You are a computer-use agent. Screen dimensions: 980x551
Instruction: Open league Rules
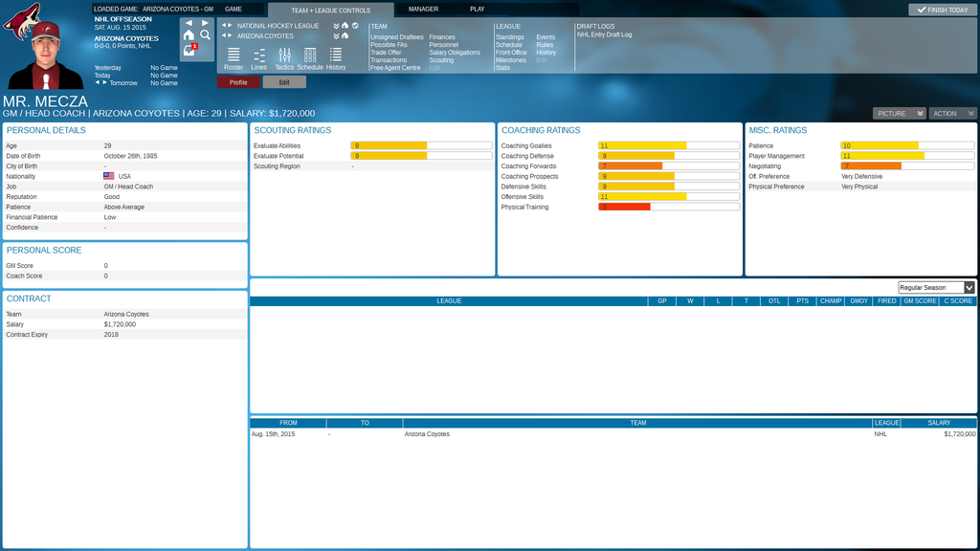(545, 45)
